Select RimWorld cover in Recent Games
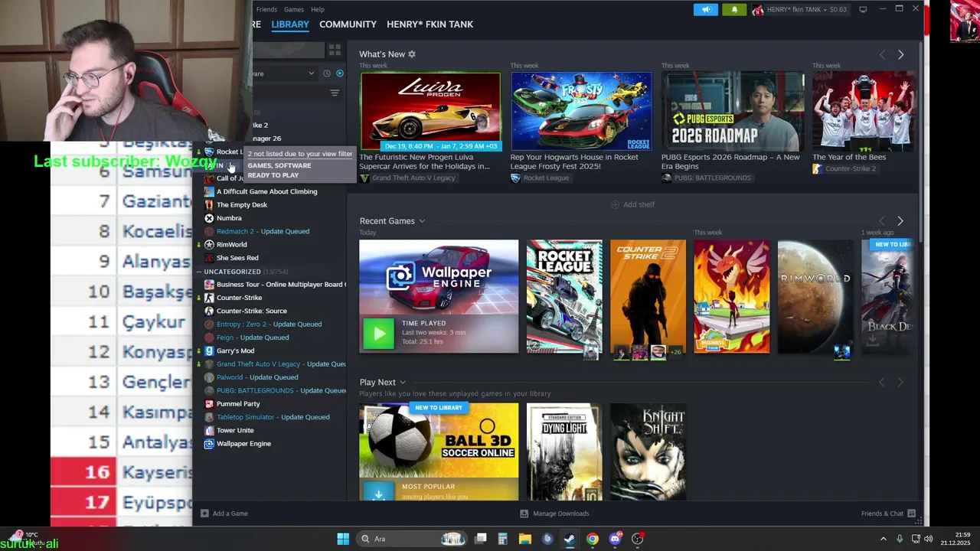This screenshot has width=980, height=551. coord(815,296)
